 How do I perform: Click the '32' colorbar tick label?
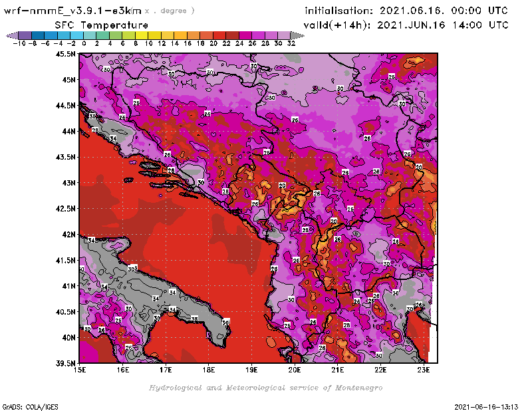pyautogui.click(x=291, y=43)
